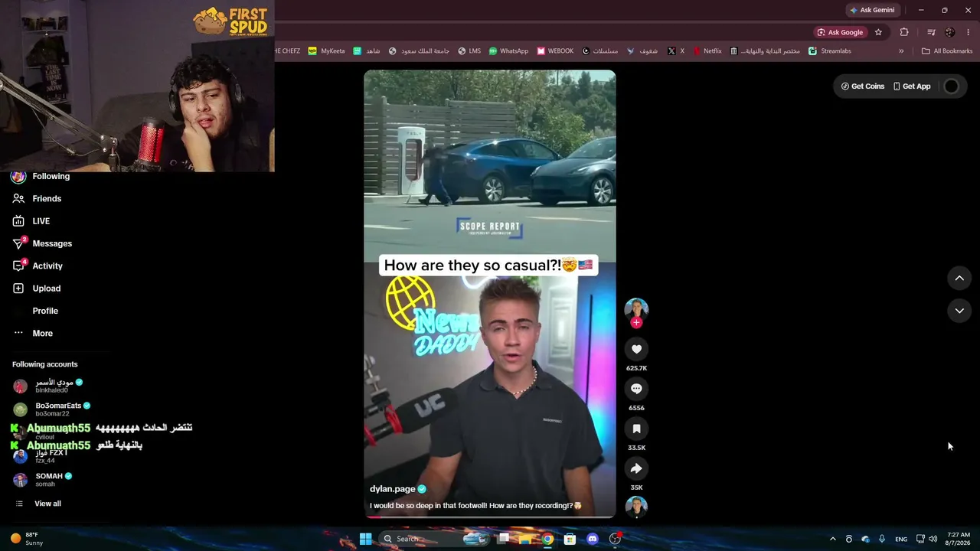980x551 pixels.
Task: Open the LMS bookmark
Action: click(469, 51)
